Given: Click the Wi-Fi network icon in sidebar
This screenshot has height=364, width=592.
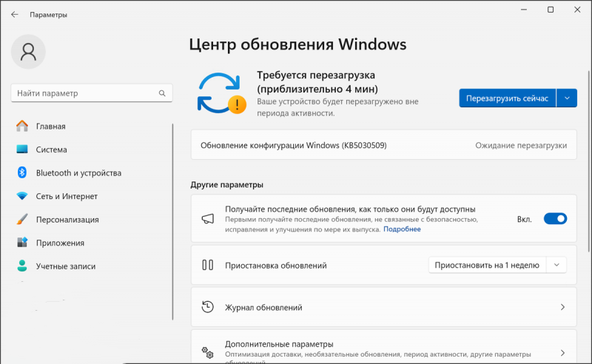Looking at the screenshot, I should pos(22,196).
